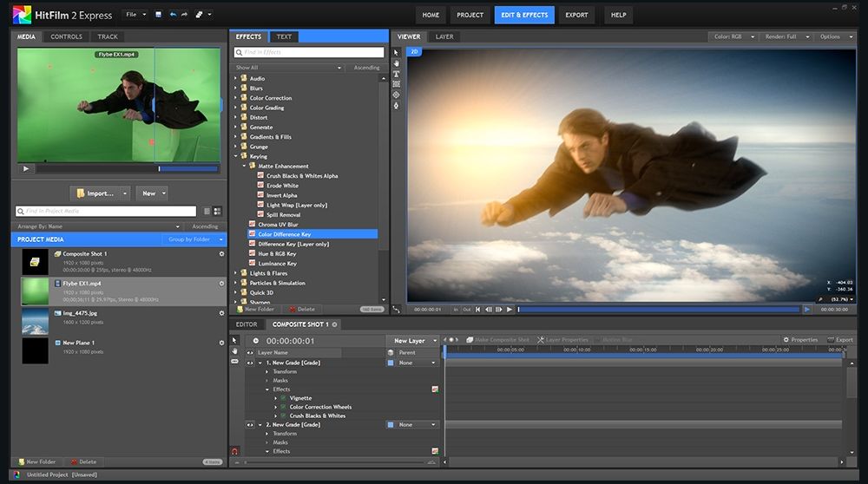Collapse the Keying effects folder
This screenshot has width=868, height=484.
point(236,156)
